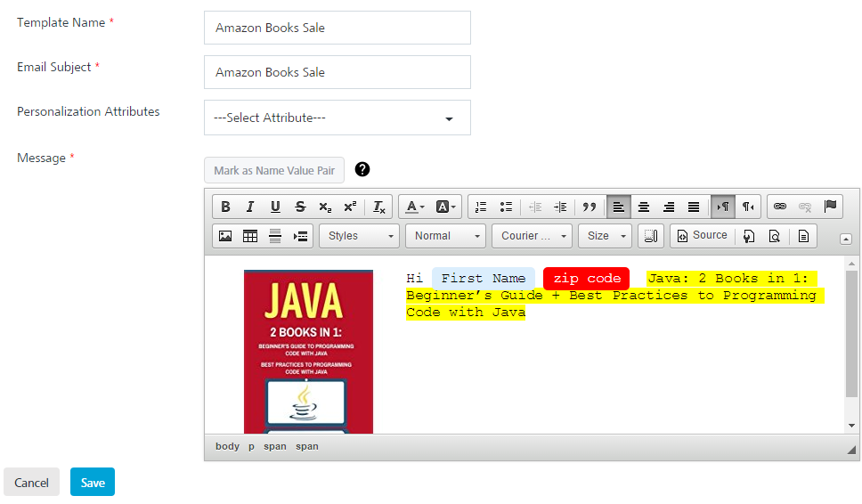Insert a horizontal line
The width and height of the screenshot is (862, 504).
point(275,236)
